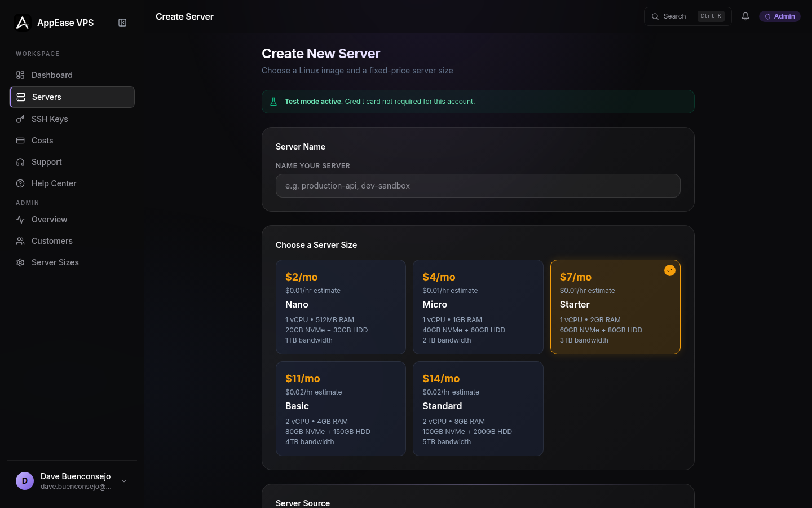The width and height of the screenshot is (812, 508).
Task: Go to admin Overview
Action: pos(72,220)
